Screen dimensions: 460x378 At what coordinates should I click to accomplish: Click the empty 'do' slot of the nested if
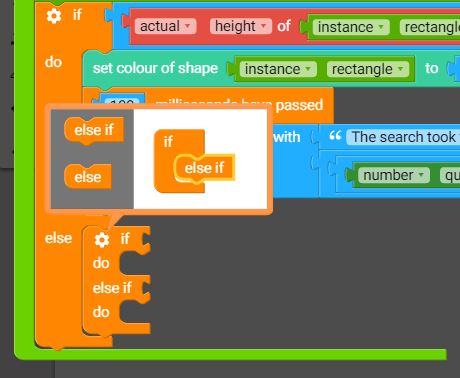click(x=133, y=264)
